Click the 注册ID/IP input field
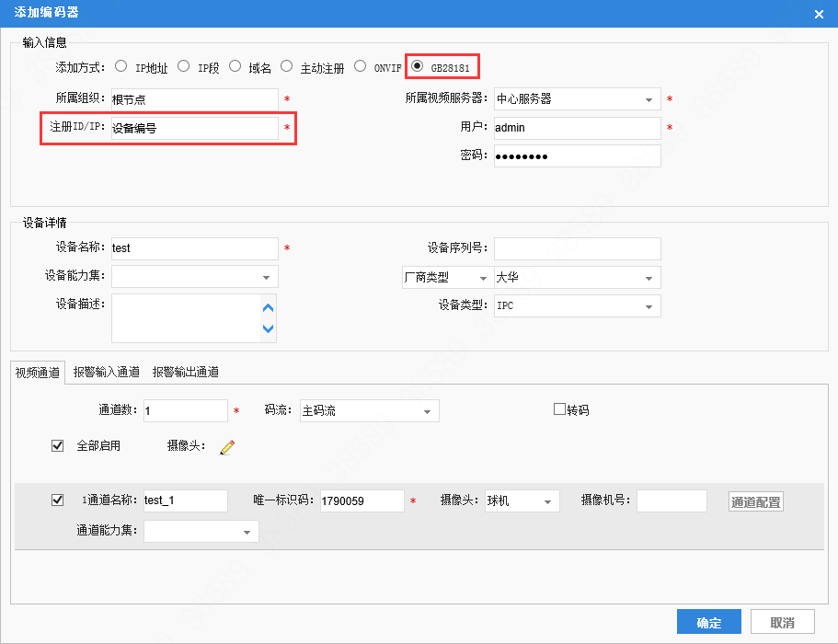This screenshot has width=838, height=644. [x=194, y=128]
